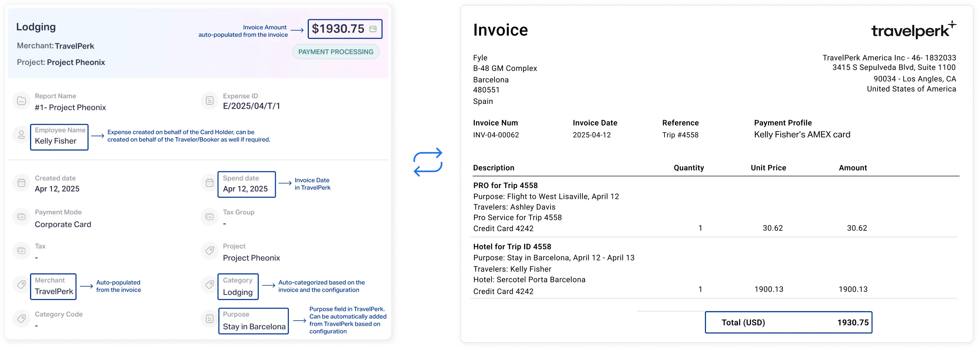
Task: Click the travelperk logo on the invoice
Action: tap(914, 30)
